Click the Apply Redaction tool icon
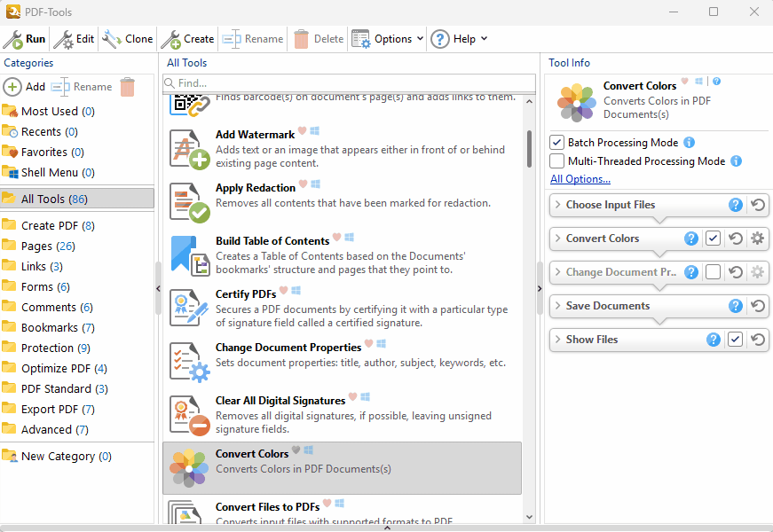The image size is (773, 532). pos(189,202)
